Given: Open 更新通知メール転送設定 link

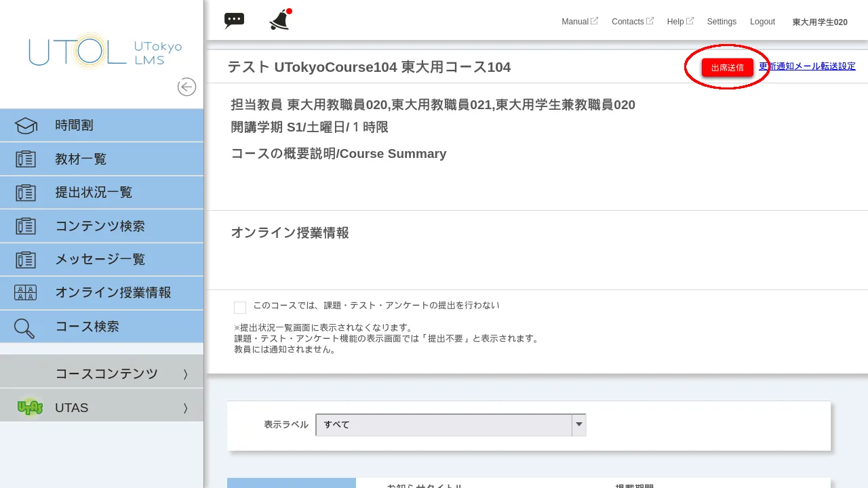Looking at the screenshot, I should click(808, 66).
